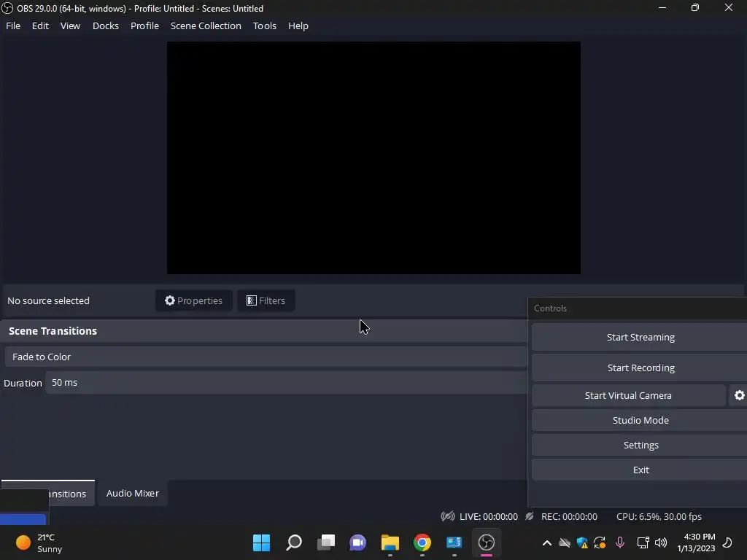Click the OBS logo in title bar
This screenshot has width=747, height=560.
(x=7, y=8)
